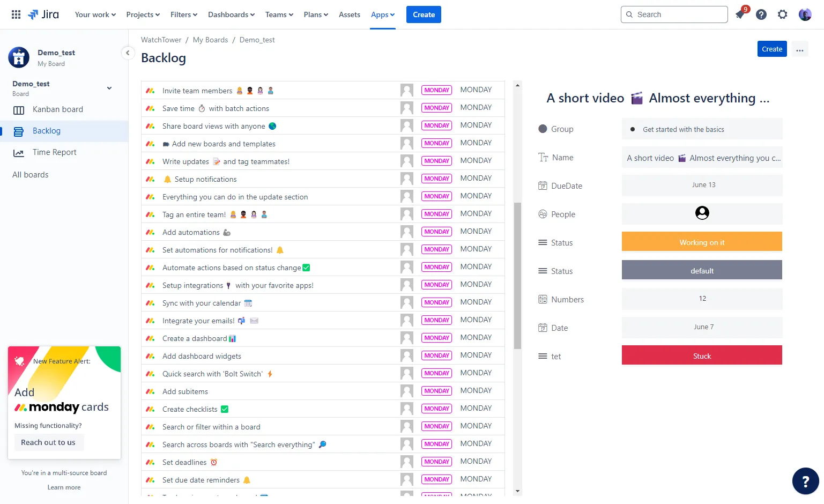The width and height of the screenshot is (824, 504).
Task: Open the Plans menu
Action: pyautogui.click(x=316, y=14)
